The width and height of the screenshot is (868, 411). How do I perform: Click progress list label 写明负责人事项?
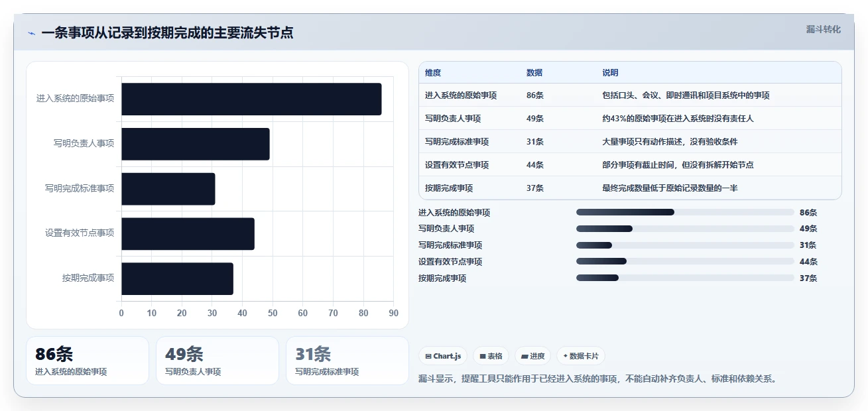(446, 229)
